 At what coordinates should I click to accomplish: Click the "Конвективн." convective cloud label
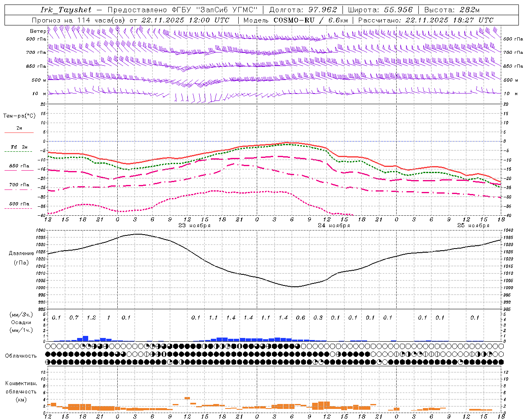click(x=21, y=383)
